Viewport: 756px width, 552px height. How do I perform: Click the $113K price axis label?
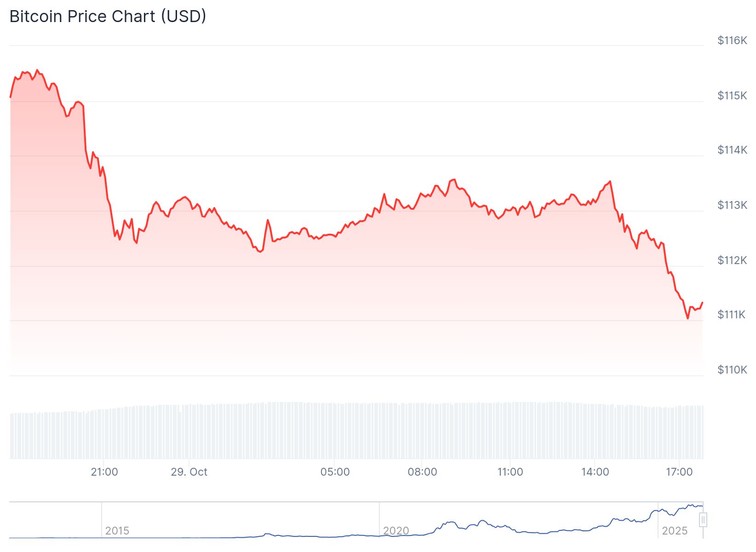pos(732,205)
